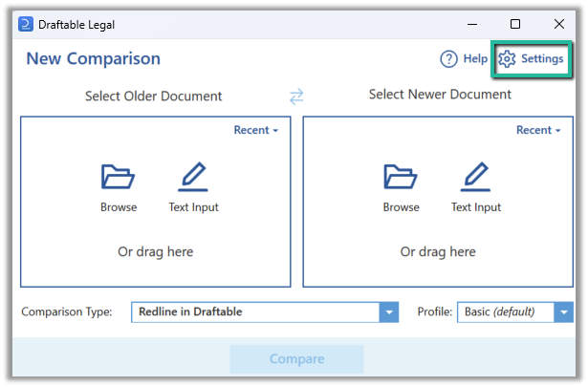Click the Compare button
The width and height of the screenshot is (588, 387).
tap(296, 359)
